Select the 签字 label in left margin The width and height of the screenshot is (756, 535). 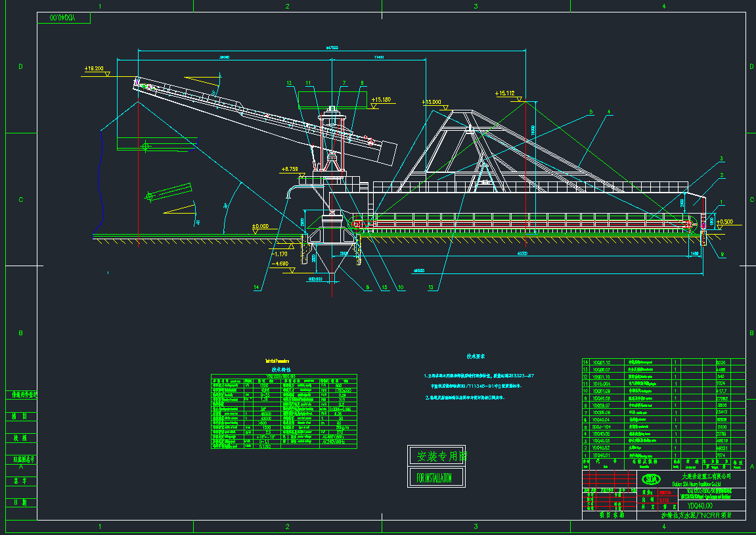(20, 481)
